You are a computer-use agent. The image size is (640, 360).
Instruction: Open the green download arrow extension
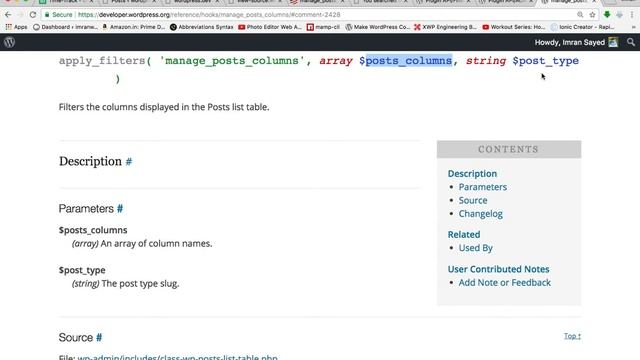tap(607, 15)
